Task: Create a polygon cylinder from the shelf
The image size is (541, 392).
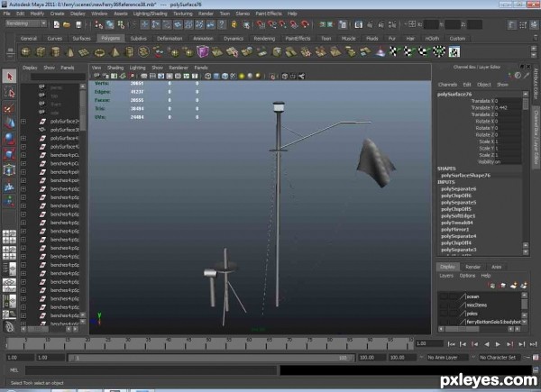Action: tap(55, 52)
